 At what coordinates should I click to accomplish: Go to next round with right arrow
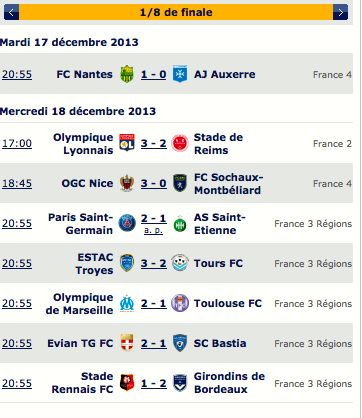(x=340, y=12)
